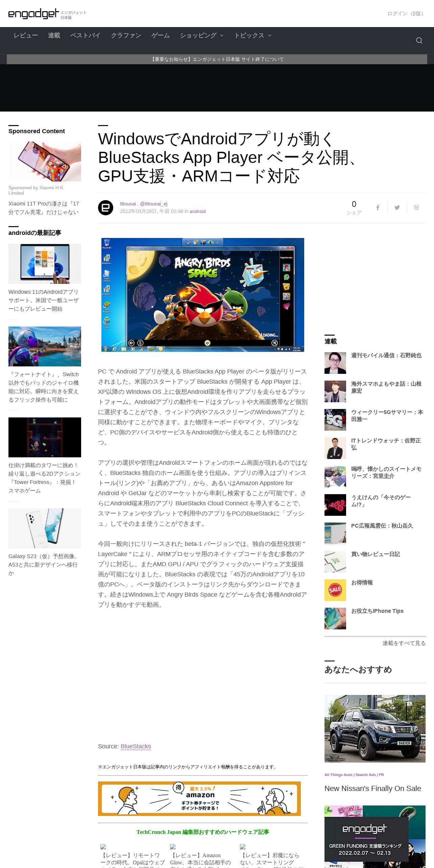Viewport: 434px width, 868px height.
Task: Open Xiaomi 11T Pro 17分でフル充電 headline
Action: 44,208
